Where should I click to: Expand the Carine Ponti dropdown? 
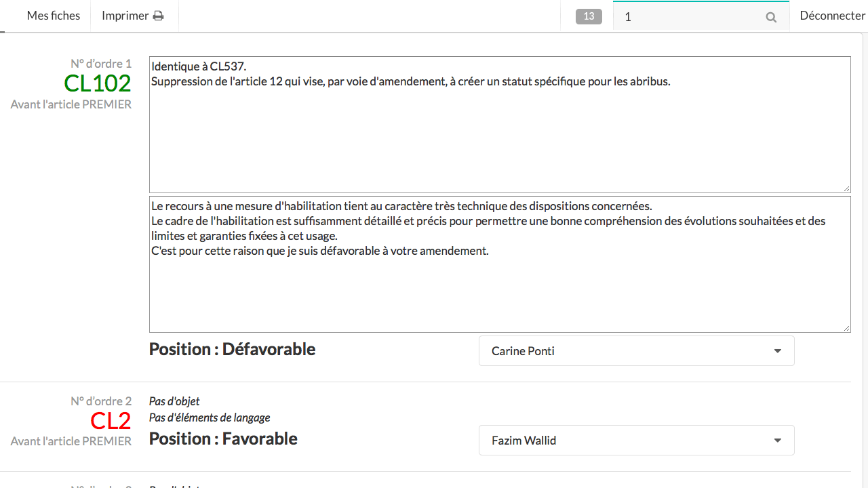[636, 351]
